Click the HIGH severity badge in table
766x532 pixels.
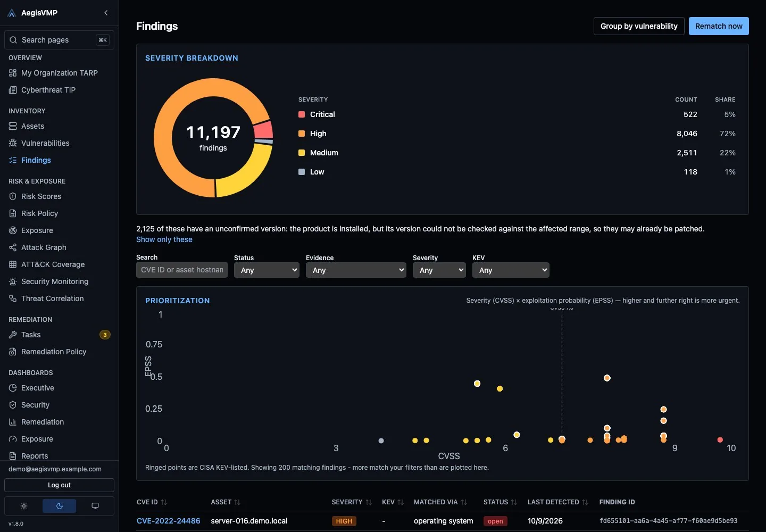(x=344, y=521)
